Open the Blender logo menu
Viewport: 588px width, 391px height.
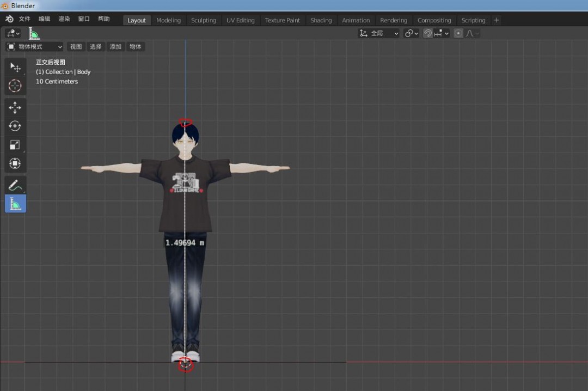click(x=9, y=19)
